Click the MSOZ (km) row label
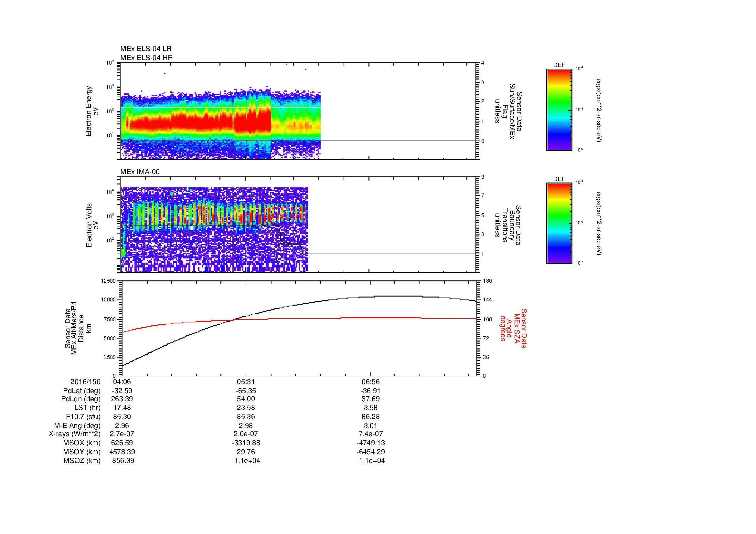The height and width of the screenshot is (534, 756). point(82,461)
